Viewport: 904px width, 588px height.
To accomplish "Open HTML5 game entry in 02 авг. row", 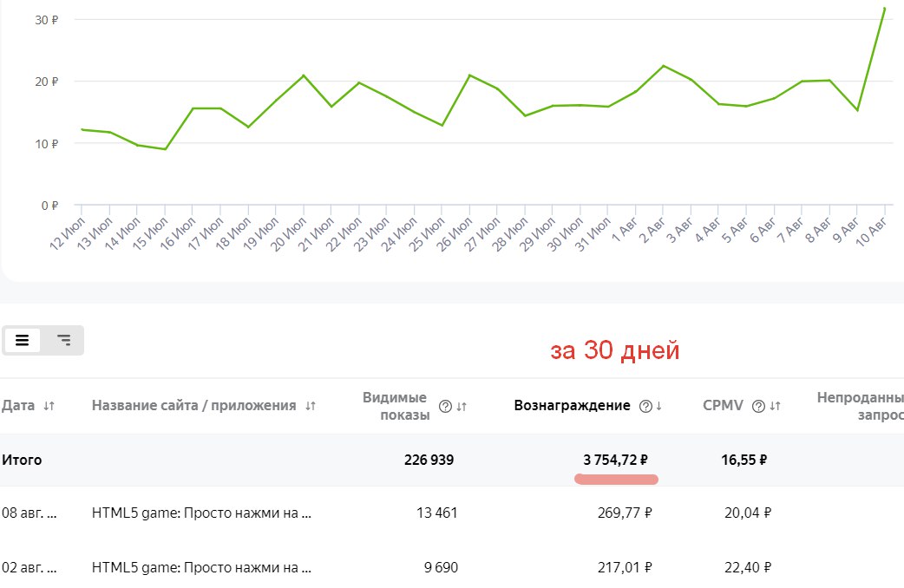I will (x=201, y=568).
